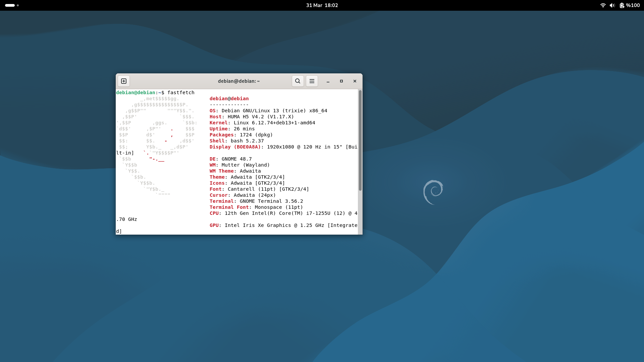Maximize the terminal window
Image resolution: width=644 pixels, height=362 pixels.
tap(341, 81)
